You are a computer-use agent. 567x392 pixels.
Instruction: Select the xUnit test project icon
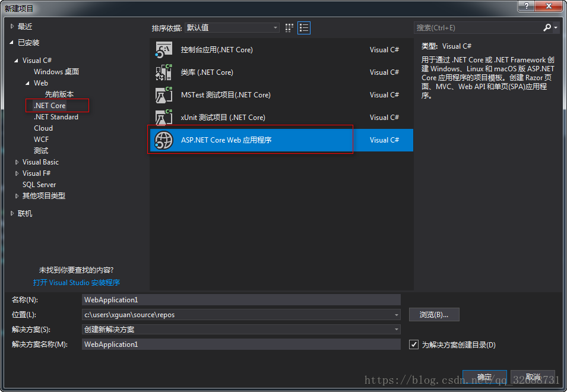(164, 118)
